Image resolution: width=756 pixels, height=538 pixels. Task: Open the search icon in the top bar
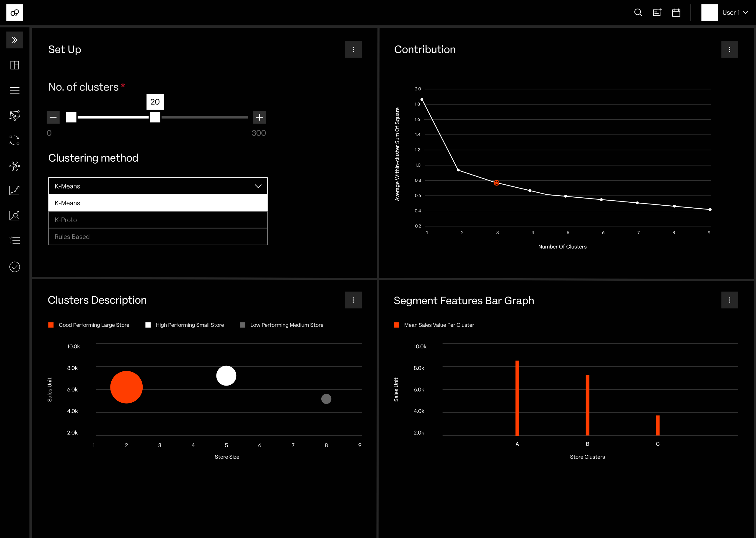click(x=638, y=13)
